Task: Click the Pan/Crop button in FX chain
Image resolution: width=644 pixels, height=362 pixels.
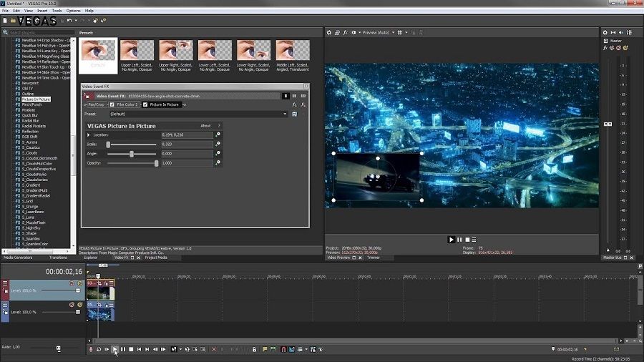Action: click(95, 104)
